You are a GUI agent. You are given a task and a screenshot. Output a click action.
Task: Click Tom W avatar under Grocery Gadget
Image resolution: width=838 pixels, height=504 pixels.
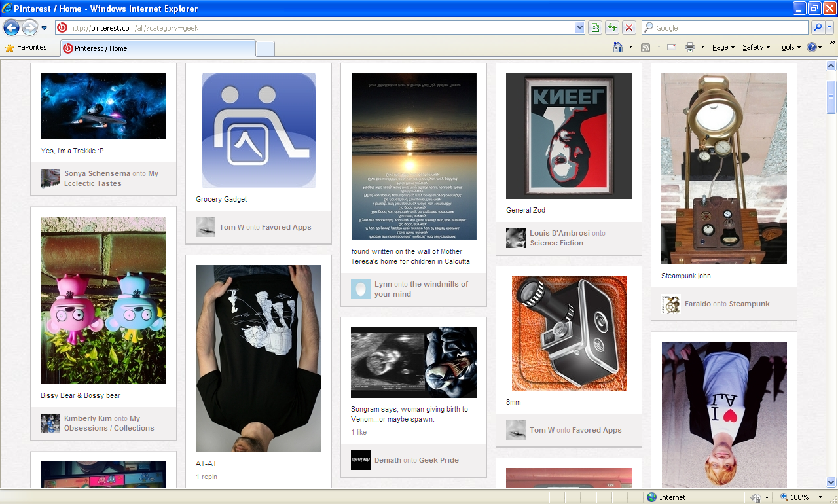[x=206, y=226]
